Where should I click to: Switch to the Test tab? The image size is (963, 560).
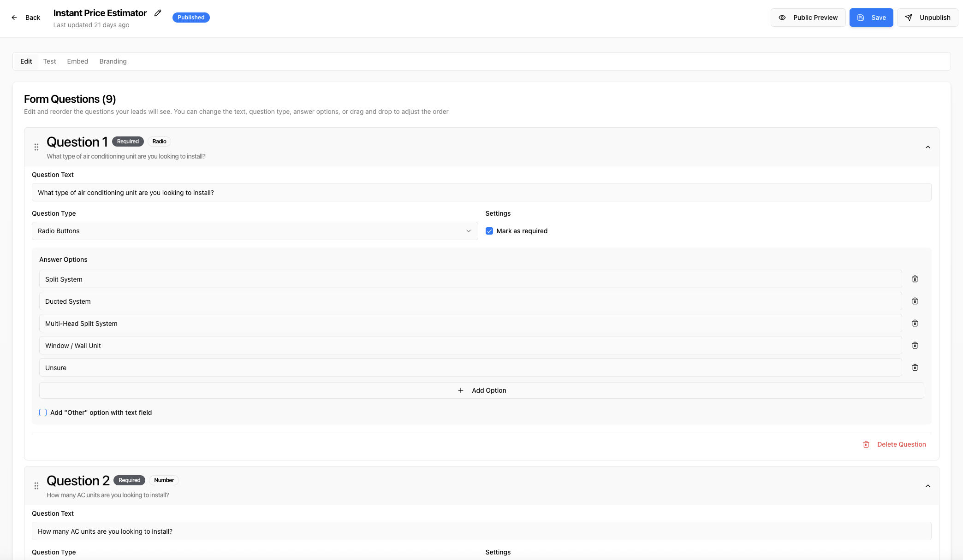click(x=49, y=61)
